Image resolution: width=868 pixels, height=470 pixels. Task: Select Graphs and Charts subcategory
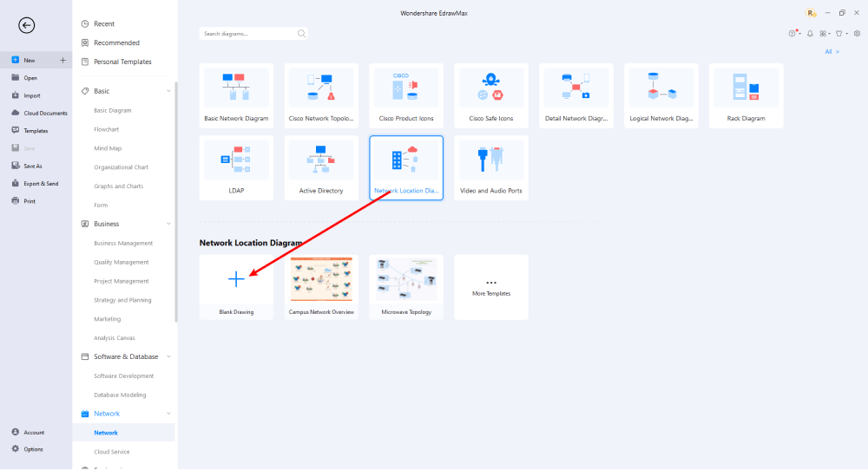[118, 186]
